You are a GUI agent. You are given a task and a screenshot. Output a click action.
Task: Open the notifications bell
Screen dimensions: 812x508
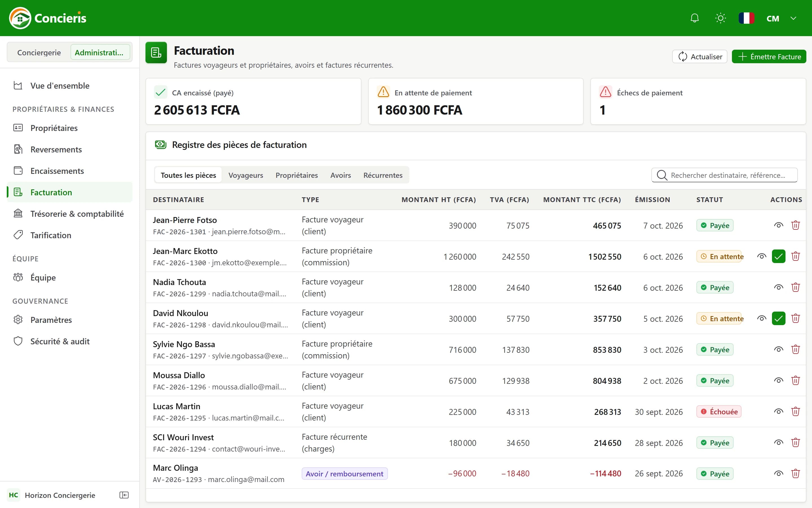click(694, 18)
